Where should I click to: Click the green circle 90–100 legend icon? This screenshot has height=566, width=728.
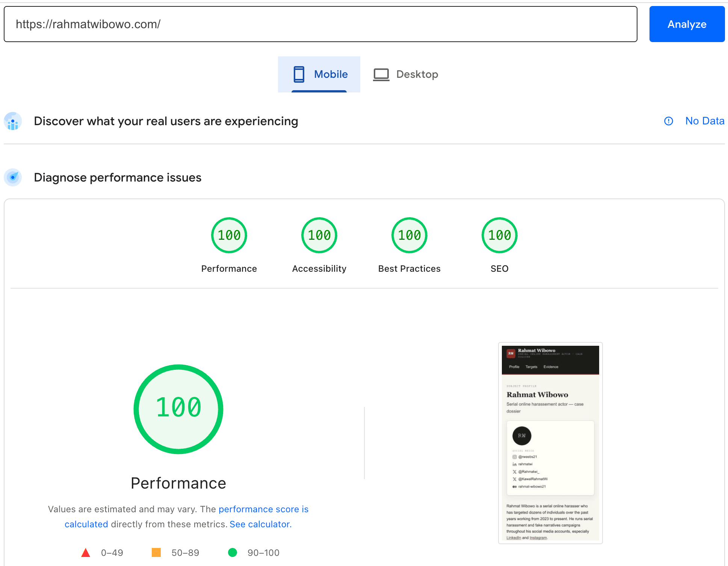pyautogui.click(x=233, y=552)
